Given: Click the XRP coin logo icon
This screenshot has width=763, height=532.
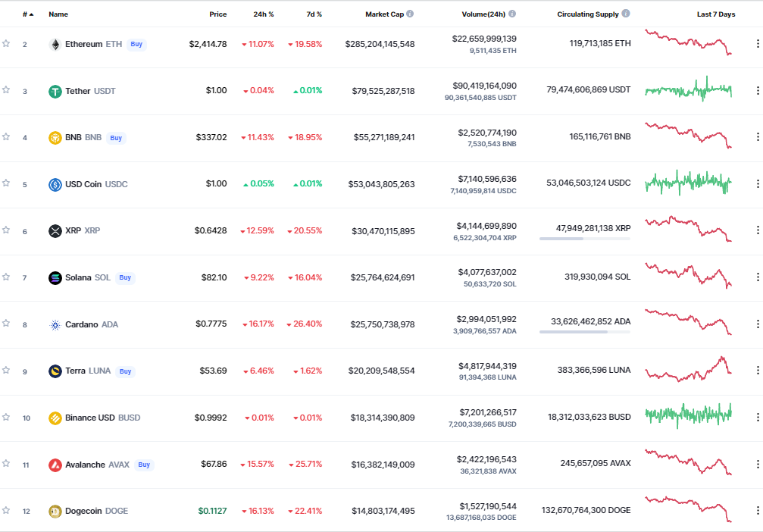Looking at the screenshot, I should pos(55,230).
